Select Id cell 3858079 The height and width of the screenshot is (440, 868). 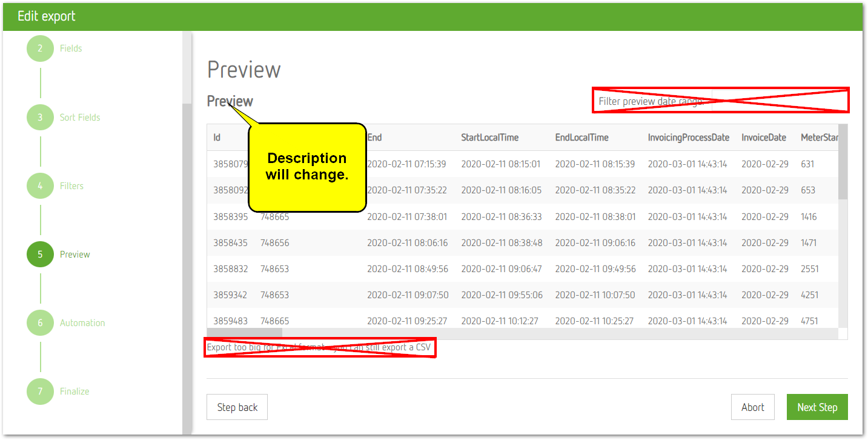[x=230, y=164]
